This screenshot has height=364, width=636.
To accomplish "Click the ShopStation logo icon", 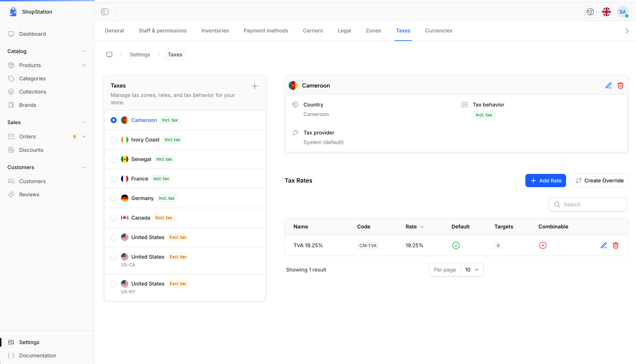I will 13,12.
